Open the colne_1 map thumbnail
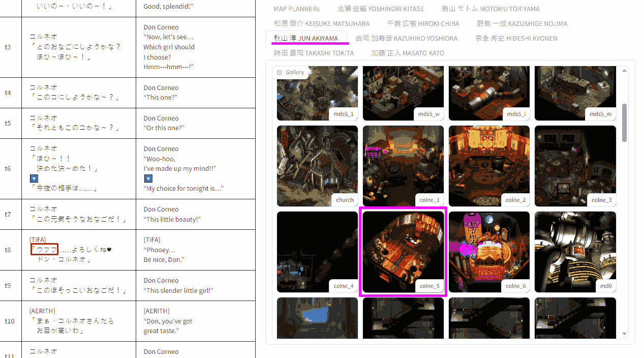Viewport: 644px width, 358px height. (403, 166)
